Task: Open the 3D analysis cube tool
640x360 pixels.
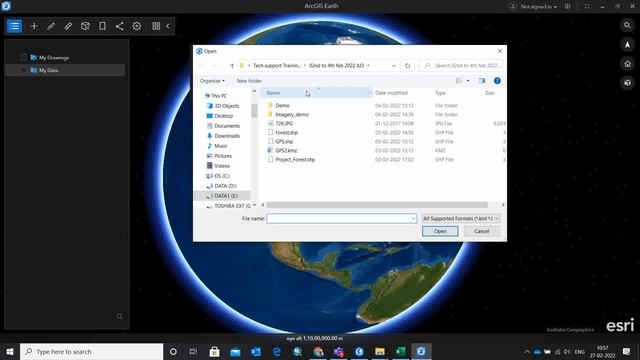Action: [85, 26]
